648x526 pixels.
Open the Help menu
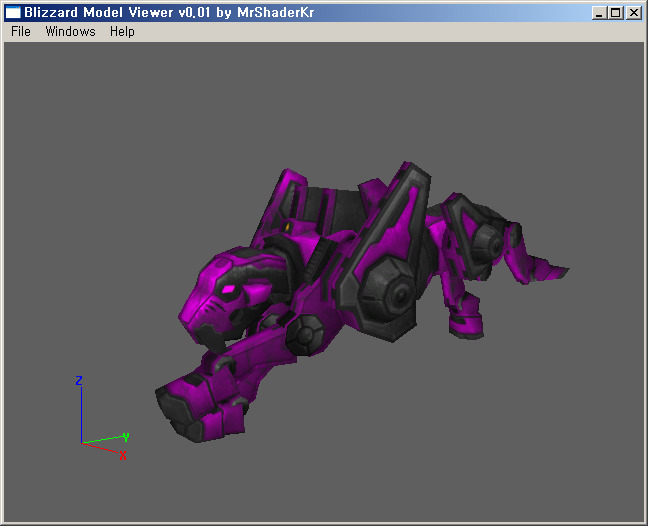click(x=122, y=31)
